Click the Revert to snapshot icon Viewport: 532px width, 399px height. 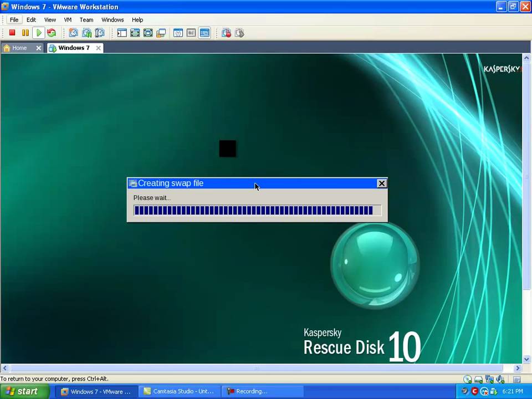(x=86, y=33)
